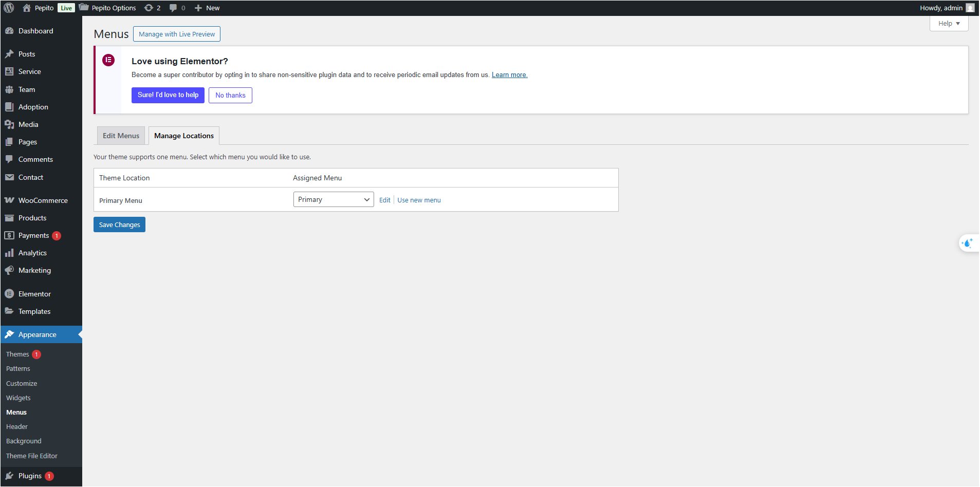Image resolution: width=980 pixels, height=487 pixels.
Task: Click the admin avatar icon
Action: [x=970, y=8]
